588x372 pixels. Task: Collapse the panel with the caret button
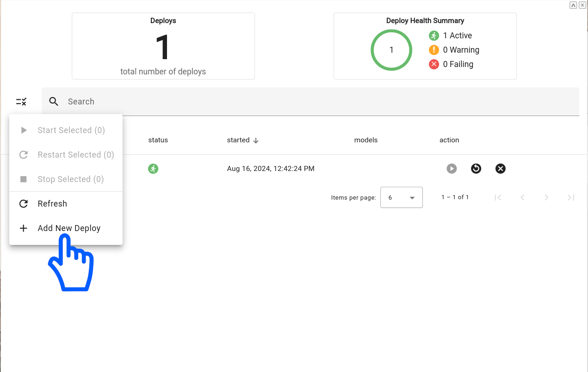(573, 5)
